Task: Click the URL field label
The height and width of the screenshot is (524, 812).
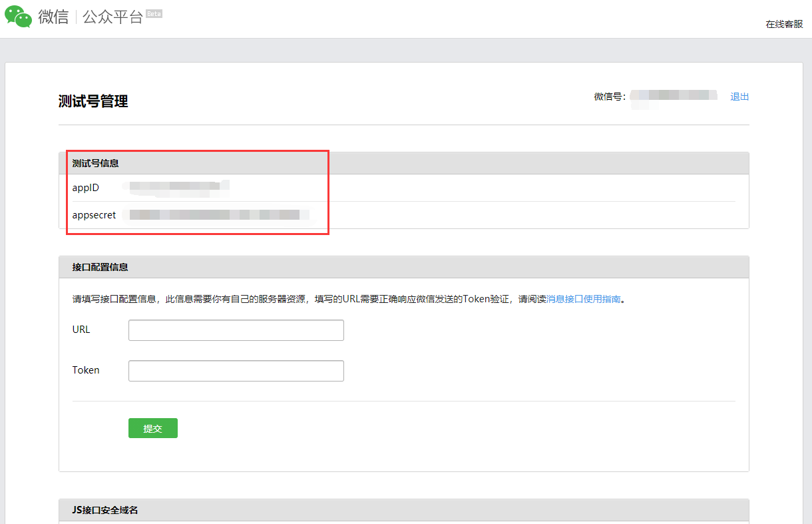Action: (81, 330)
